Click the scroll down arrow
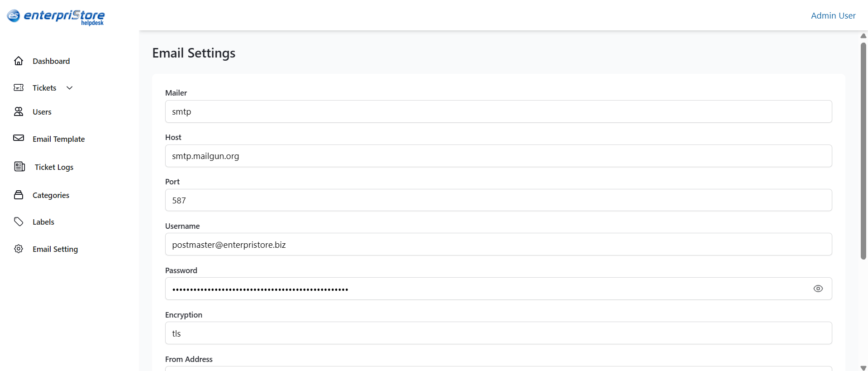This screenshot has height=371, width=868. coord(863,367)
